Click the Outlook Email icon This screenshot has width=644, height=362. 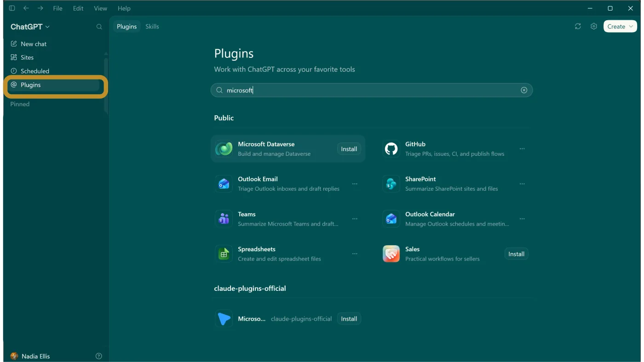pyautogui.click(x=224, y=184)
